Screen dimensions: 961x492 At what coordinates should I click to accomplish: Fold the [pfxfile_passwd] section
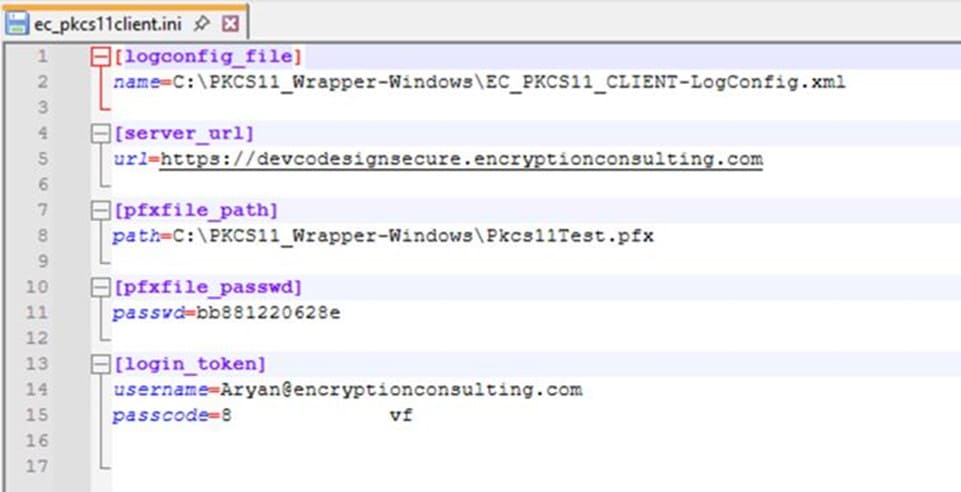click(x=99, y=287)
